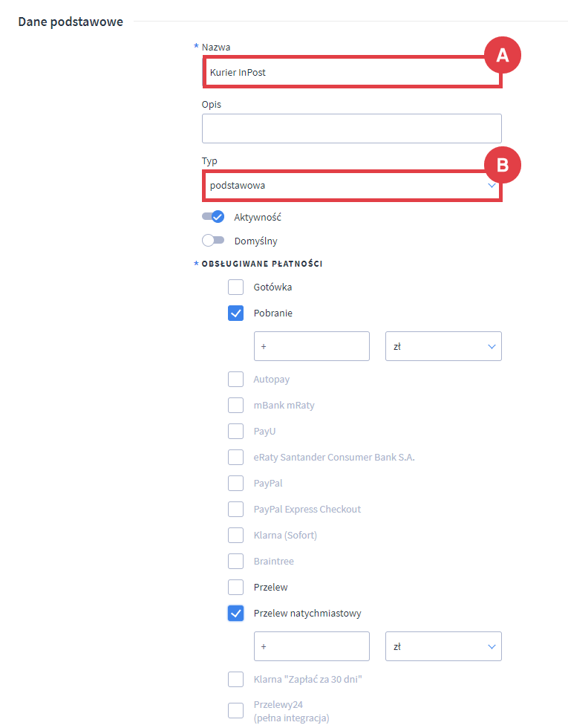Enable the Domyślny toggle
The height and width of the screenshot is (728, 568).
[x=213, y=240]
